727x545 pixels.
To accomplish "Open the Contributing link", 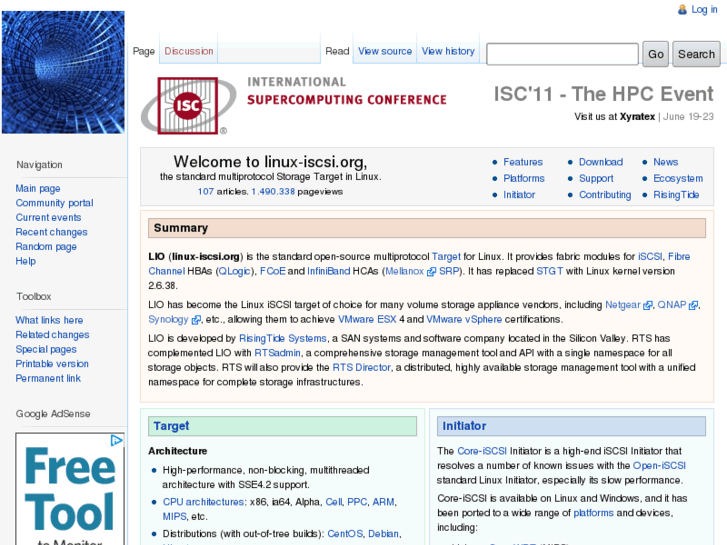I will pos(605,195).
